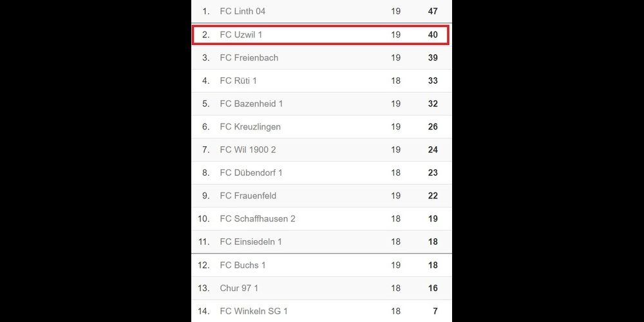
Task: Click the FC Dübendorf 1 name
Action: 251,173
